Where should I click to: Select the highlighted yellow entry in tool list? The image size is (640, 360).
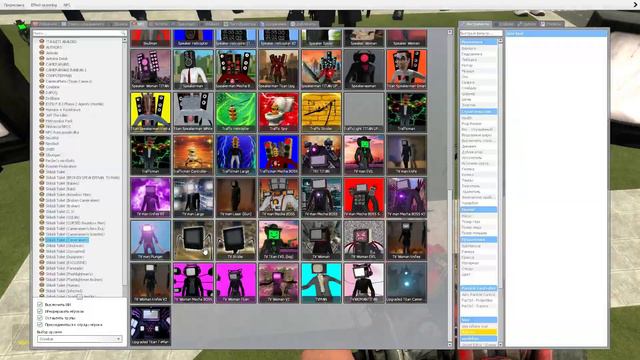tap(478, 332)
